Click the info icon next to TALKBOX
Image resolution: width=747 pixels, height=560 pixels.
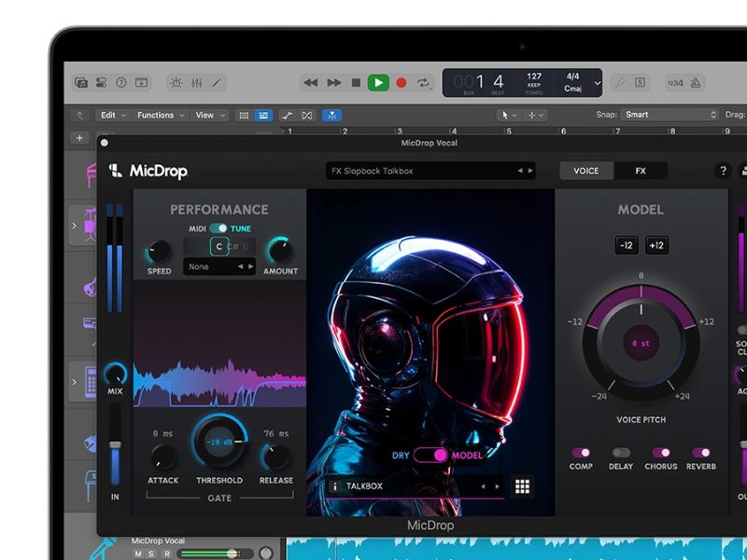click(335, 486)
